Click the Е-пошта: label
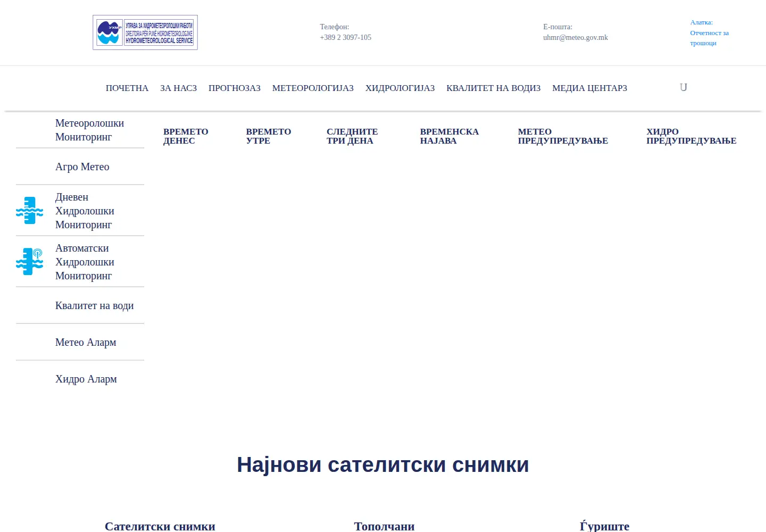Screen dimensions: 766x532 point(558,27)
